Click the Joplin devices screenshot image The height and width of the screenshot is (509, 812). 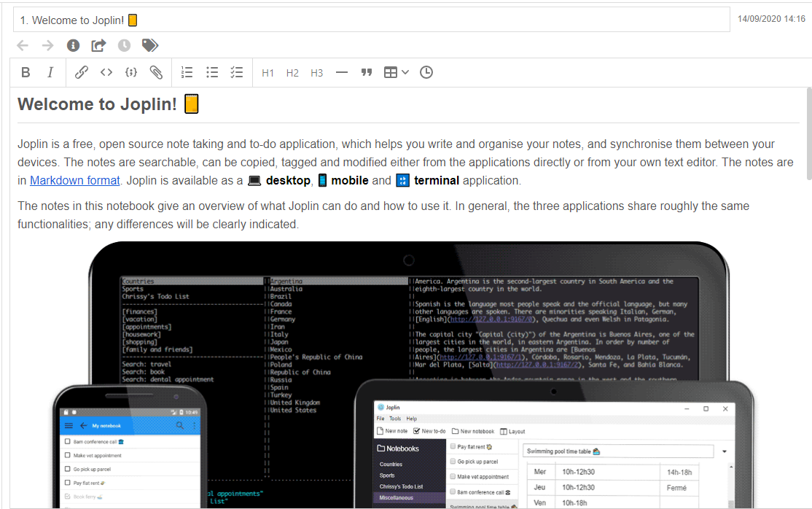[x=403, y=375]
